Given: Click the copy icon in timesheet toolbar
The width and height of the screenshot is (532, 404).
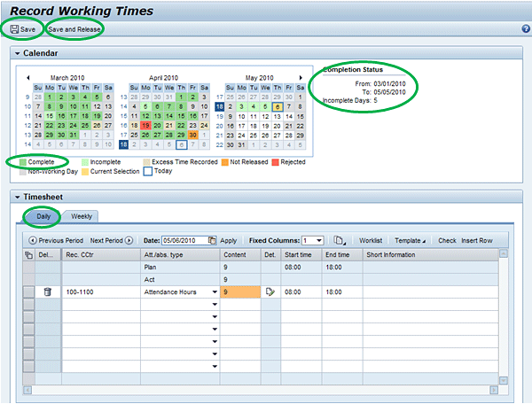Looking at the screenshot, I should (x=339, y=240).
